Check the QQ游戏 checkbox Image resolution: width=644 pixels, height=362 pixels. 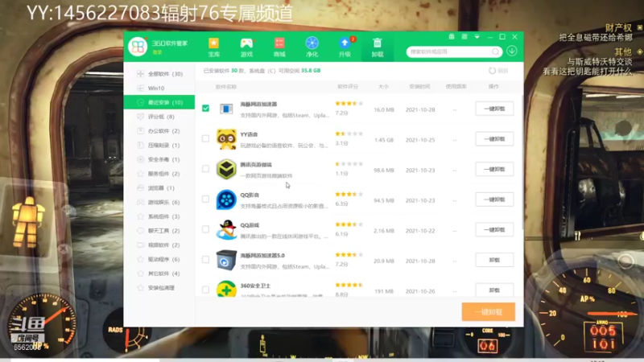[206, 229]
